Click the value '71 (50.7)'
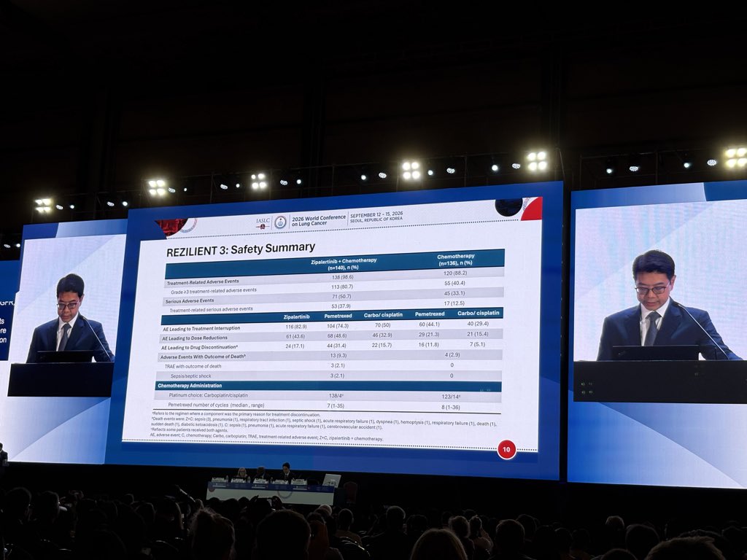The height and width of the screenshot is (560, 747). 341,296
